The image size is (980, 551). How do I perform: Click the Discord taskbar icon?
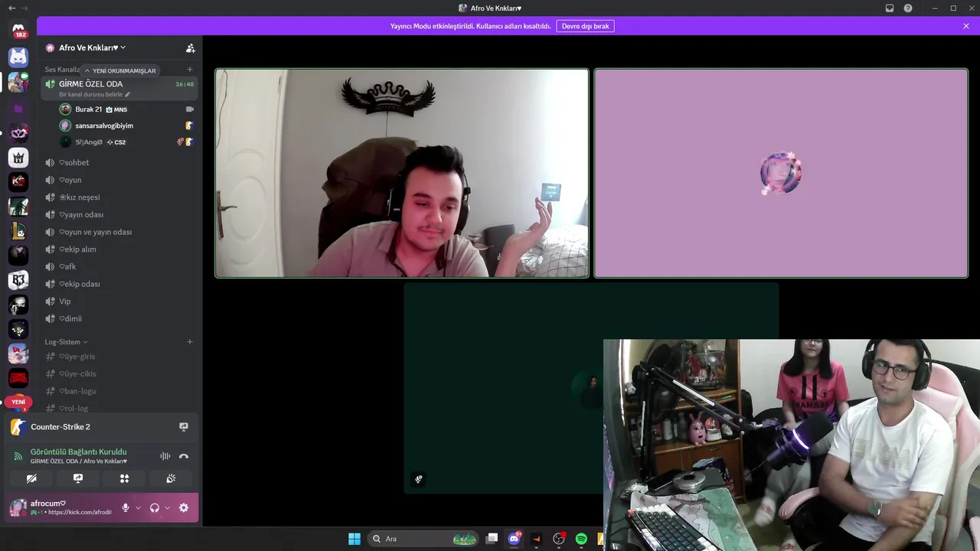point(514,539)
